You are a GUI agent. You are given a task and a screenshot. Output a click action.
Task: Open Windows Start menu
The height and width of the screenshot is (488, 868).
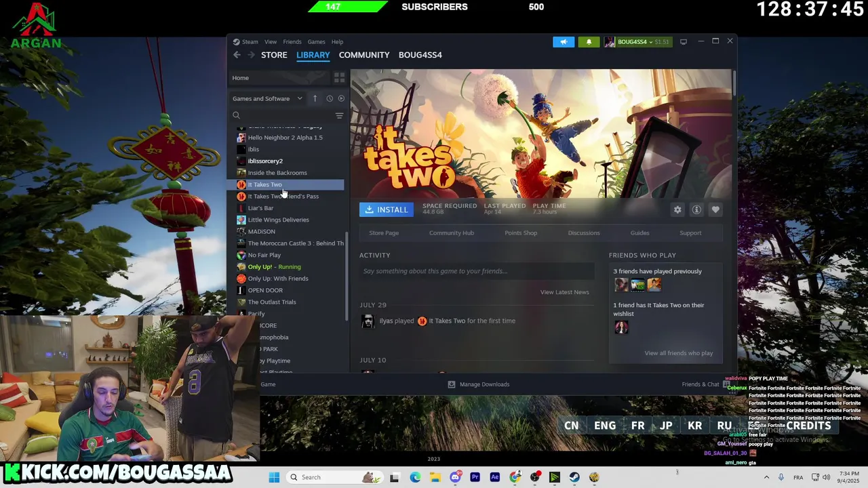point(274,477)
